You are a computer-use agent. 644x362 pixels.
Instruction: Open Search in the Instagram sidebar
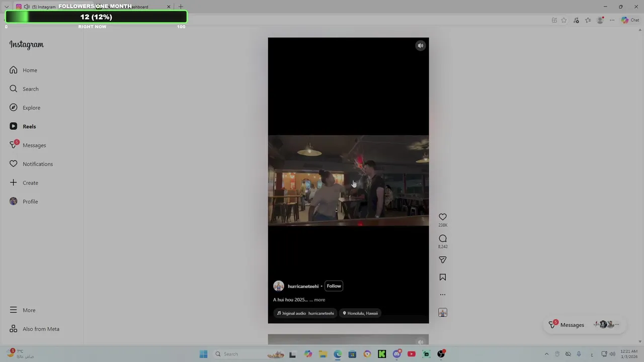pos(24,89)
